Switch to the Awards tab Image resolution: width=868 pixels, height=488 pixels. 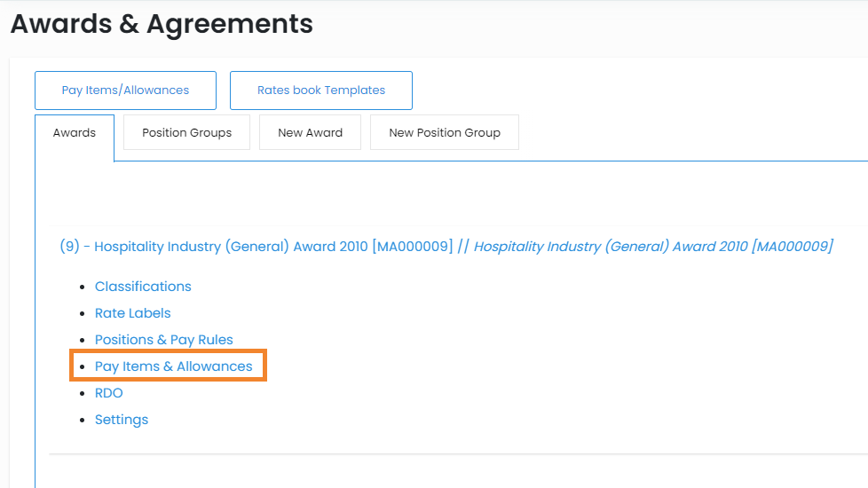tap(75, 133)
